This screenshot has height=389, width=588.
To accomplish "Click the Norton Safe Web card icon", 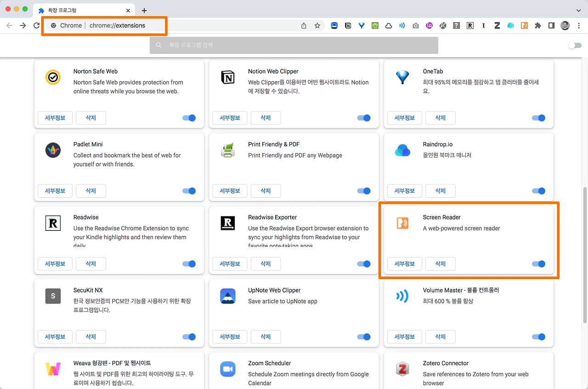I will tap(53, 77).
